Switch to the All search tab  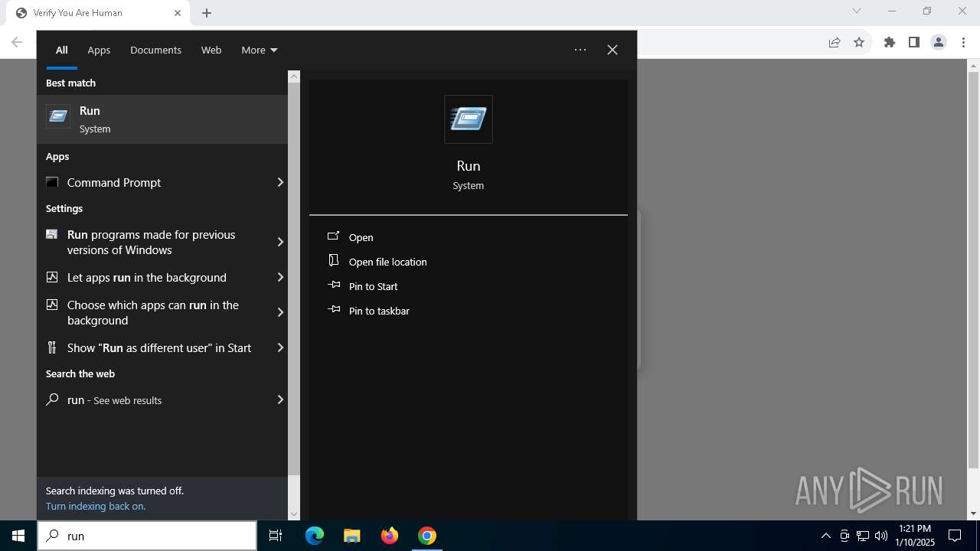click(x=62, y=50)
